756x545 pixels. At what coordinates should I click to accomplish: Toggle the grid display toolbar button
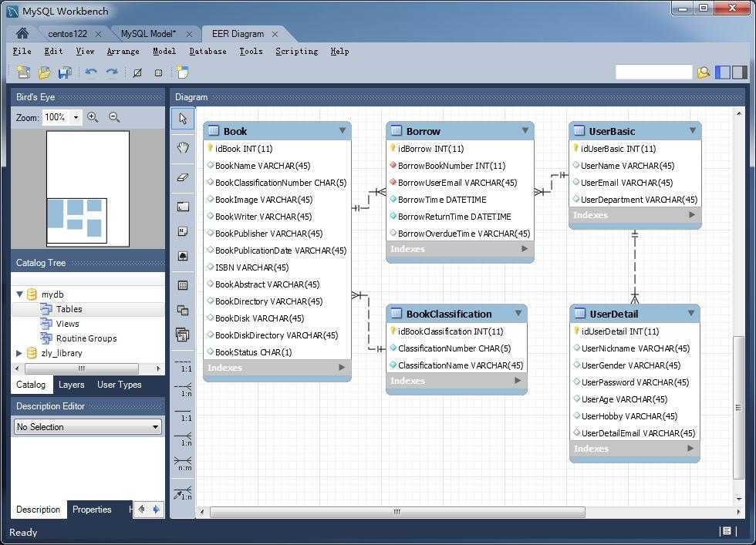[x=137, y=72]
